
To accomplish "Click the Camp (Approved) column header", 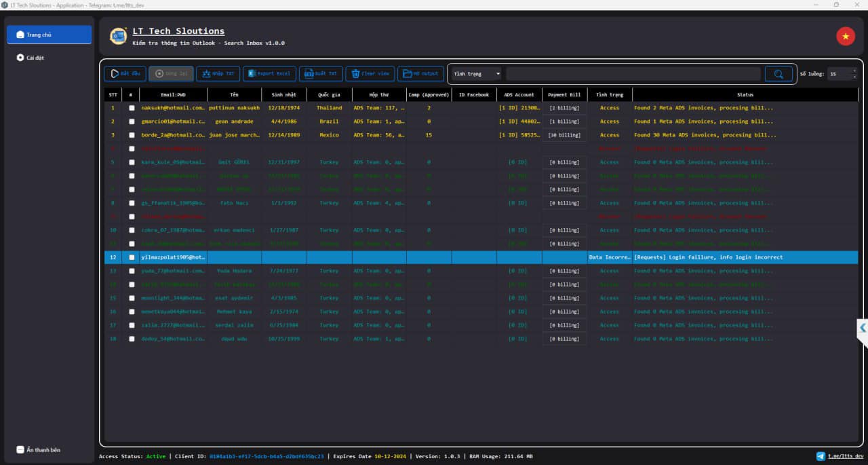I will click(429, 94).
